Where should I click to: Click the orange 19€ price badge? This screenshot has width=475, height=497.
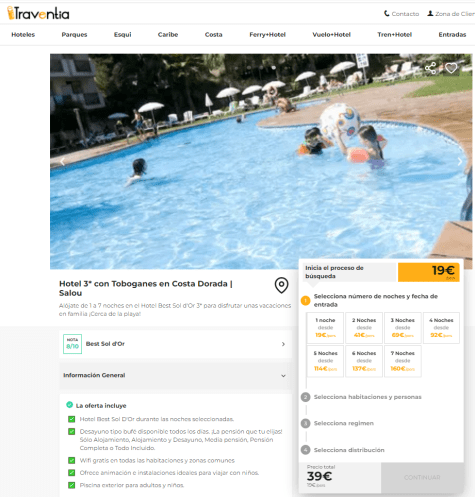click(x=429, y=272)
